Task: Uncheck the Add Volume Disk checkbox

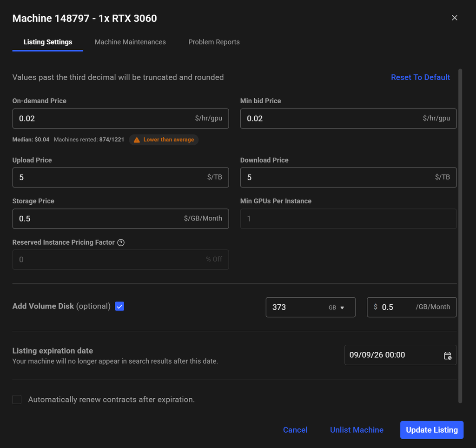Action: tap(119, 306)
